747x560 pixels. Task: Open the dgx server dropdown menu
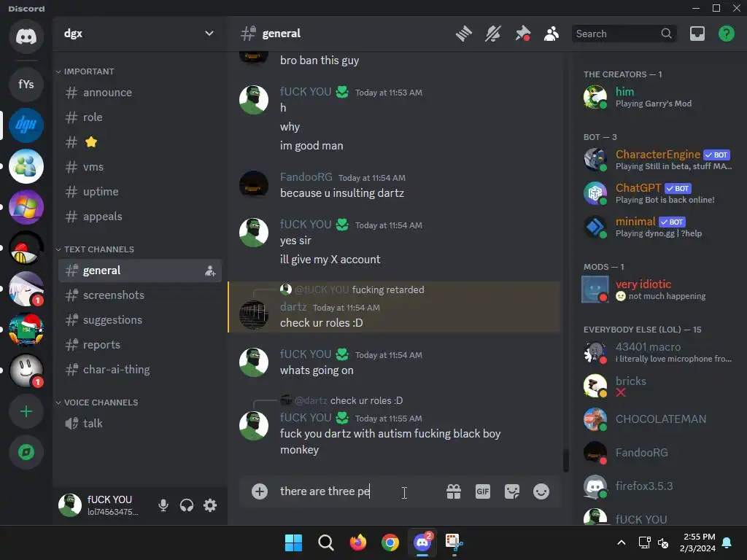209,34
